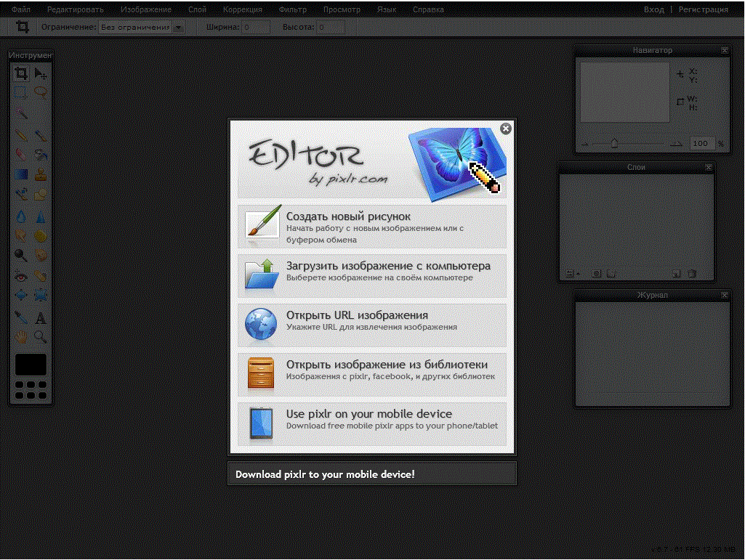Open the Файл menu
Screen dimensions: 745x560
click(21, 9)
